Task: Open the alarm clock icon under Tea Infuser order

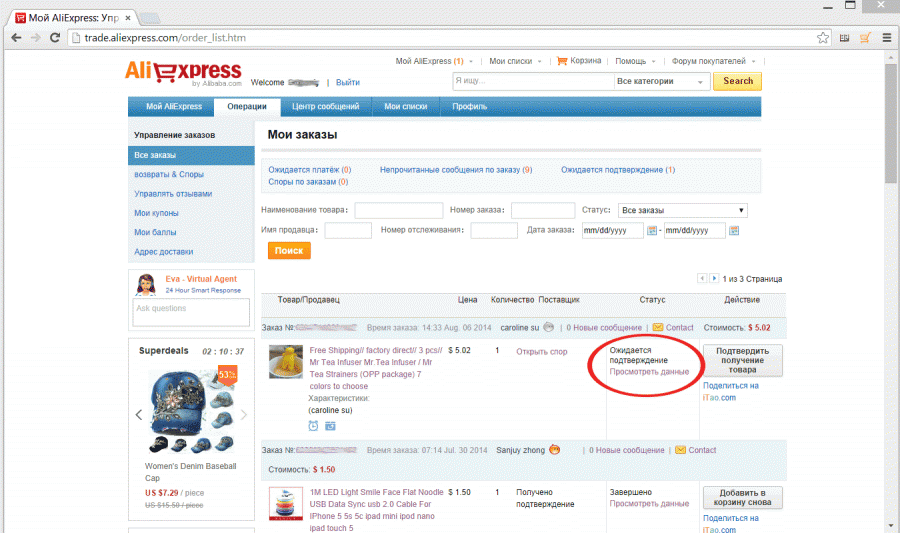Action: (x=313, y=426)
